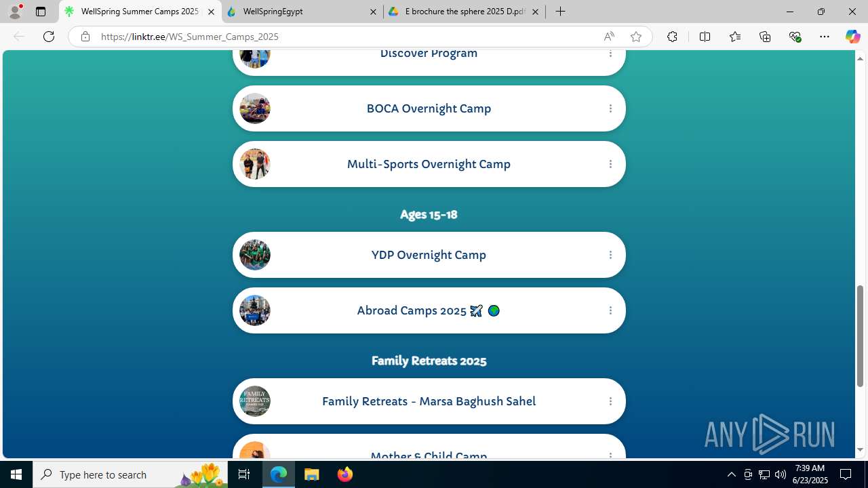The height and width of the screenshot is (488, 868).
Task: Open the clock and calendar flyout
Action: [x=810, y=474]
